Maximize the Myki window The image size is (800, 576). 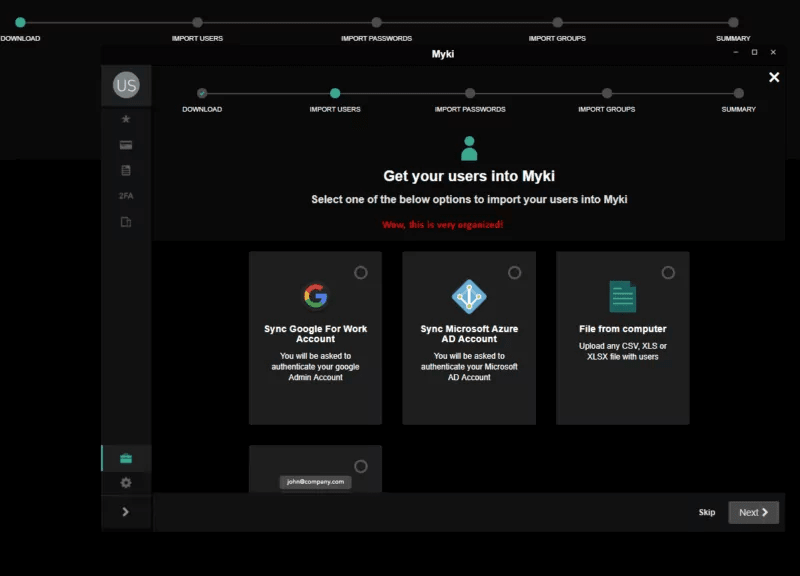(755, 52)
